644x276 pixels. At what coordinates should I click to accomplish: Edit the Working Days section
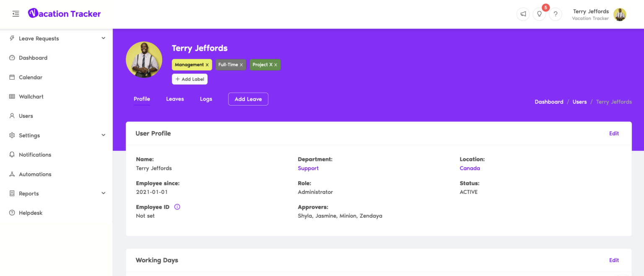point(614,260)
